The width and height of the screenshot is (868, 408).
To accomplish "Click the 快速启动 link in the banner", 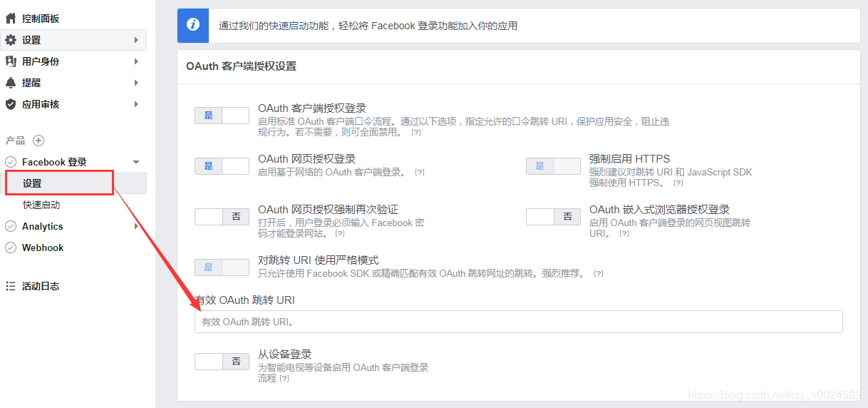I will click(x=287, y=26).
